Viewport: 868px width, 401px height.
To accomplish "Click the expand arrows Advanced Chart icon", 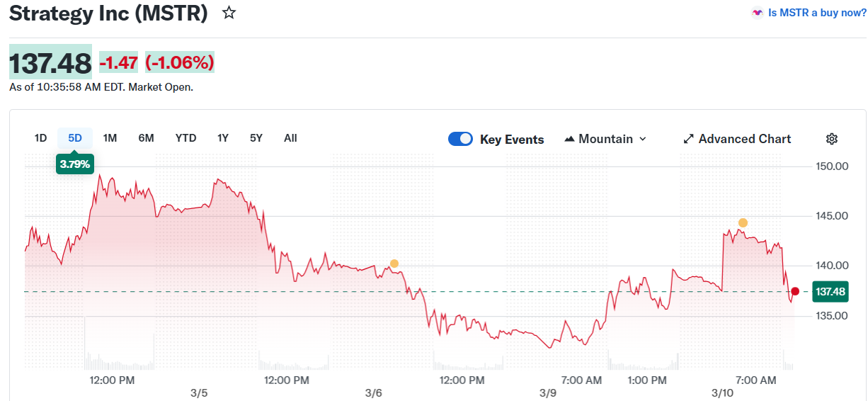I will 688,139.
